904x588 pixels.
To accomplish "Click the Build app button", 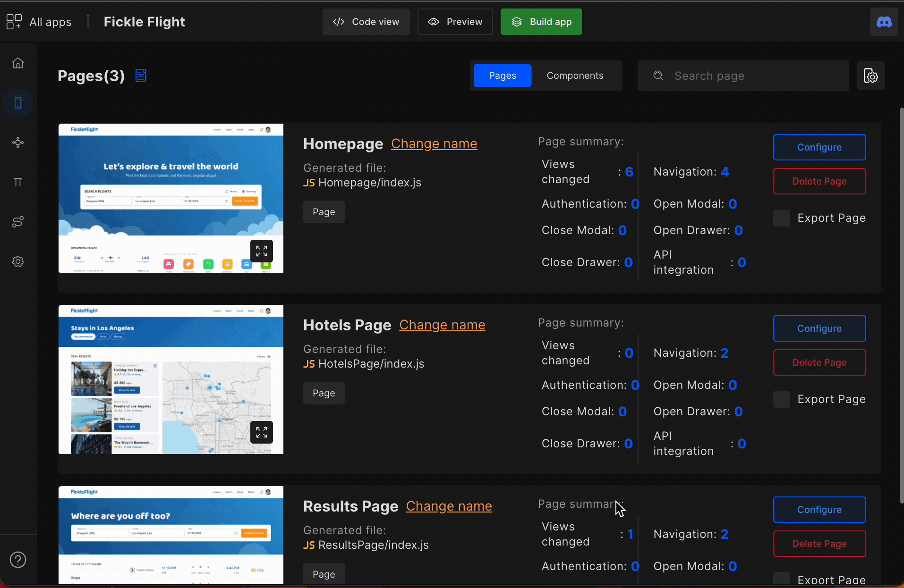I will 541,22.
